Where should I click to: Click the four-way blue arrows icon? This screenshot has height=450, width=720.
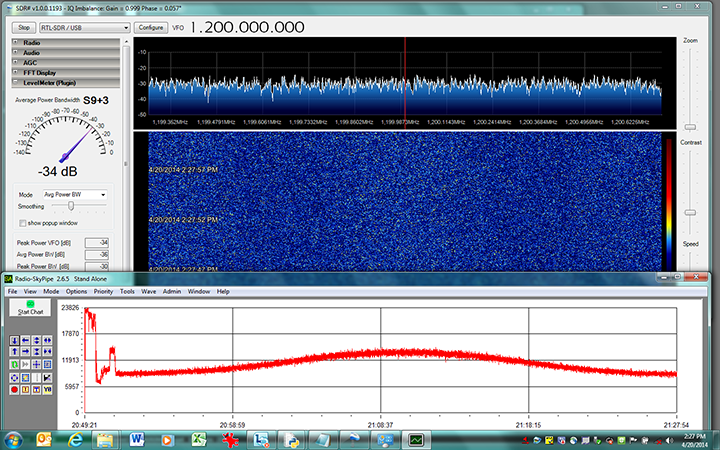coord(14,378)
